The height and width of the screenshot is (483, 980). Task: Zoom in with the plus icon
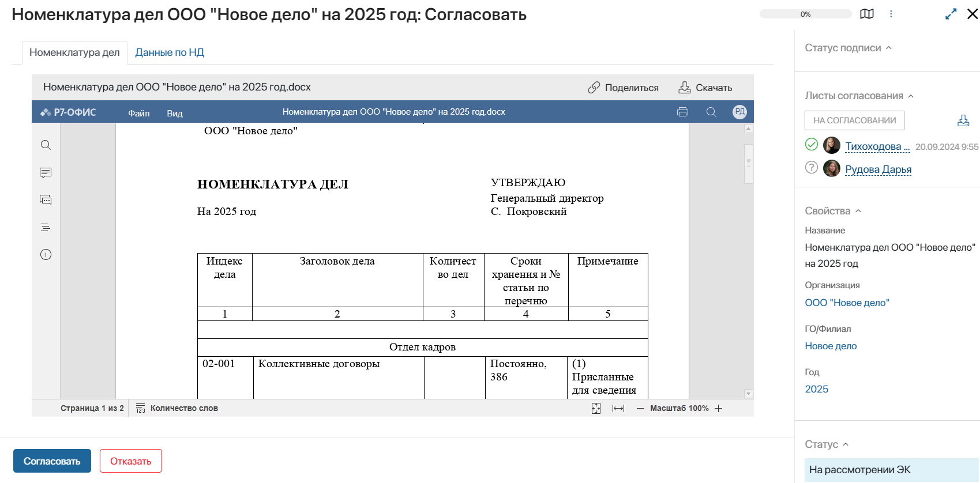tap(718, 408)
